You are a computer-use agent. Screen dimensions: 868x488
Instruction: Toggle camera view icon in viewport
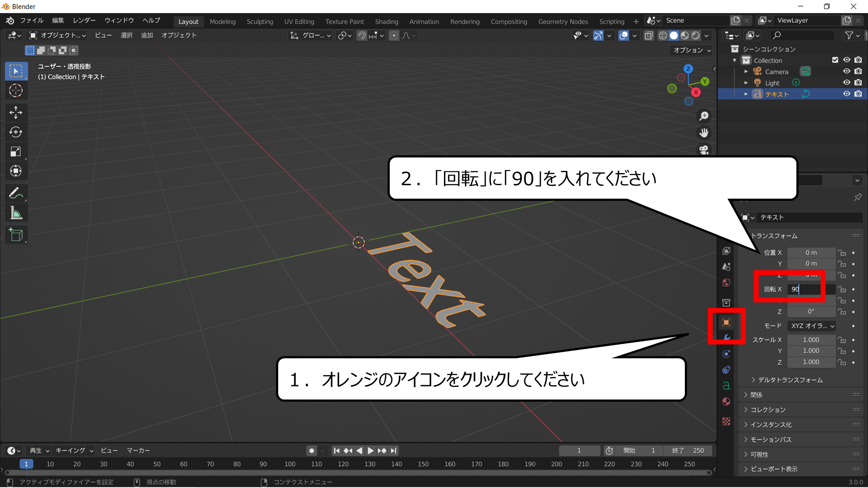(704, 150)
